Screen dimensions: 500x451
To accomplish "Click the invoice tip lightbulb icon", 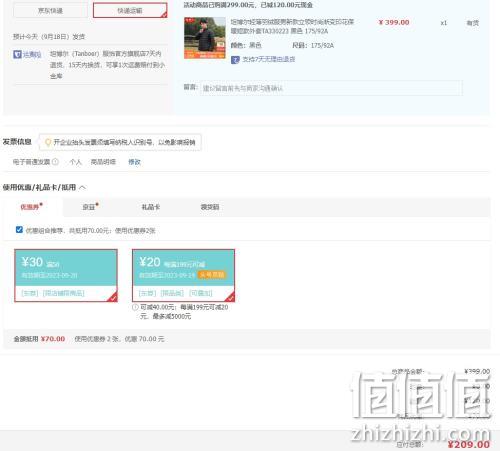I will (48, 142).
